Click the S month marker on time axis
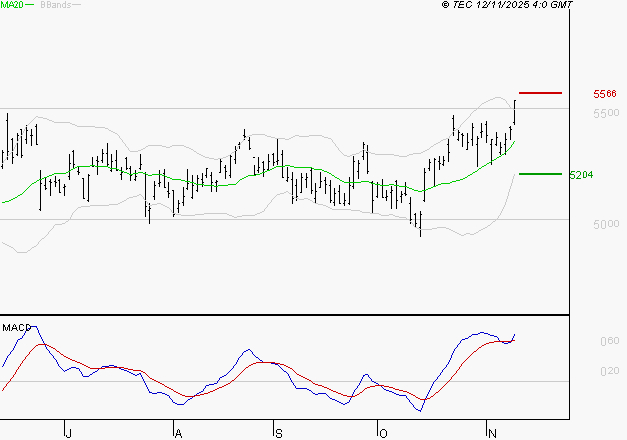This screenshot has height=440, width=627. click(279, 434)
